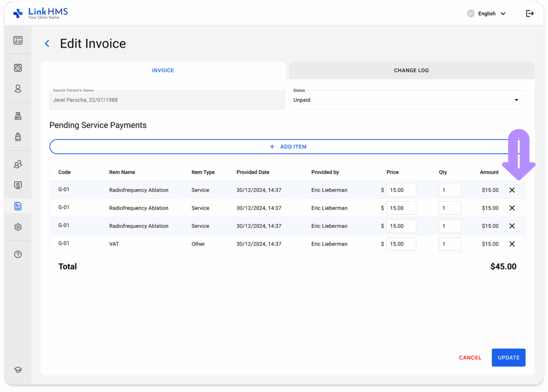Viewport: 548px width, 392px height.
Task: Click the Link HMS logo
Action: (x=40, y=13)
